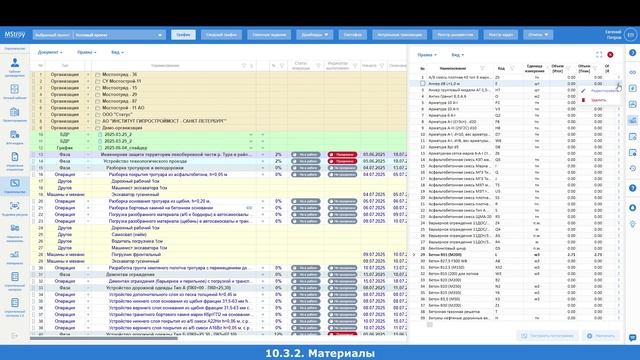Select the active Строительство icon in left sidebar
Viewport: 640px width, 360px height.
point(15,183)
